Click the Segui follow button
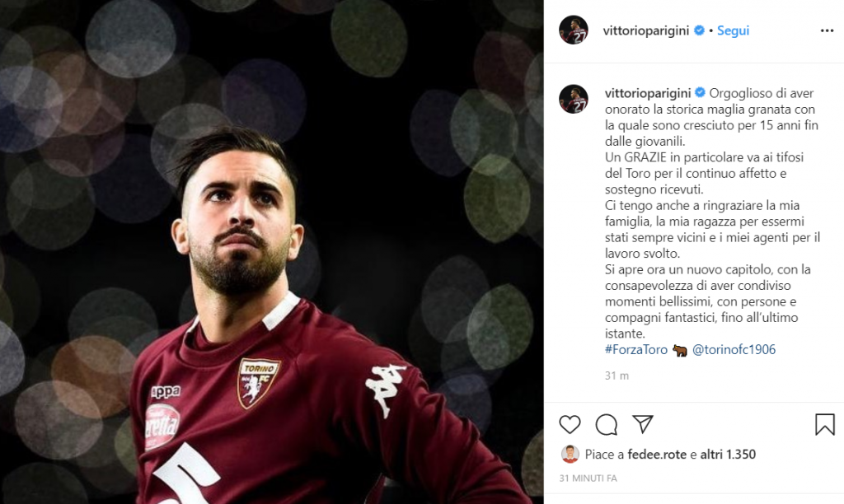This screenshot has height=504, width=844. click(733, 30)
